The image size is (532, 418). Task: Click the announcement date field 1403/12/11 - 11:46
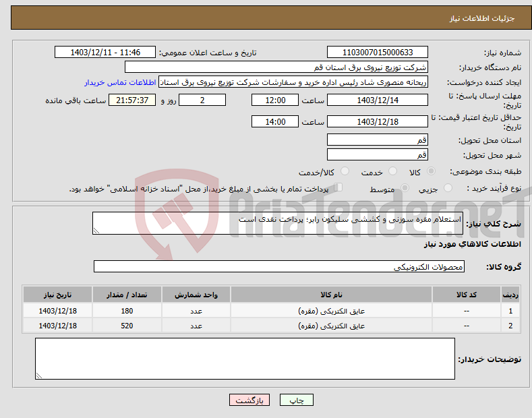click(x=105, y=53)
